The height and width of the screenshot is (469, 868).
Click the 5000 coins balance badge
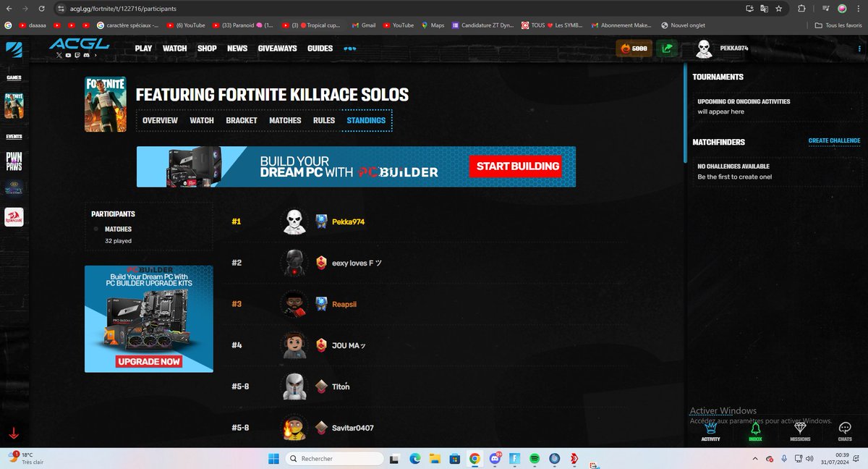(x=634, y=48)
